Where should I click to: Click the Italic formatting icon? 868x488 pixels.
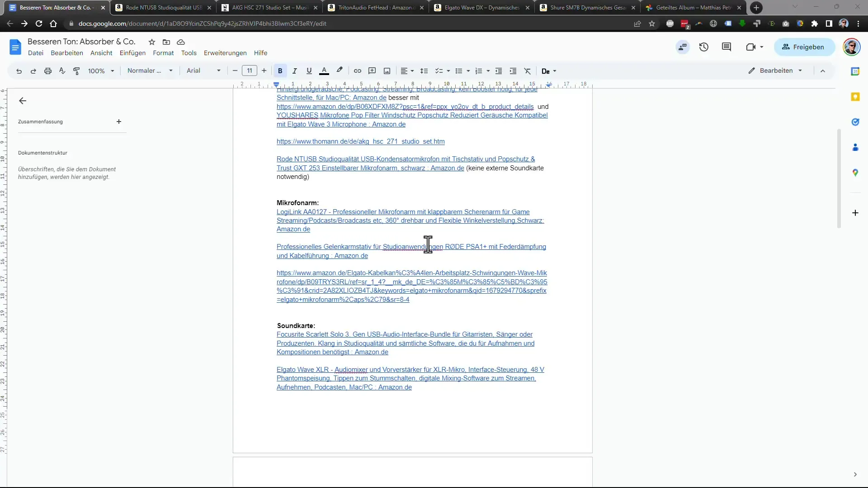tap(294, 70)
